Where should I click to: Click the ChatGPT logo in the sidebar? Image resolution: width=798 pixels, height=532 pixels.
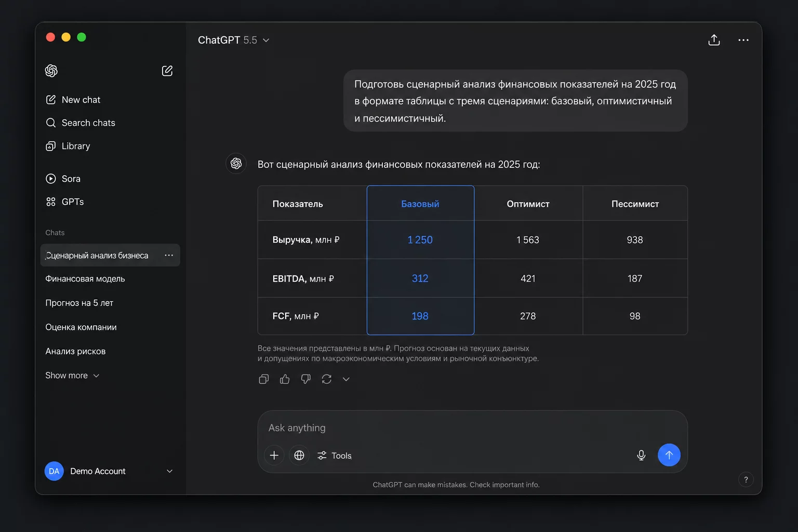pyautogui.click(x=51, y=71)
